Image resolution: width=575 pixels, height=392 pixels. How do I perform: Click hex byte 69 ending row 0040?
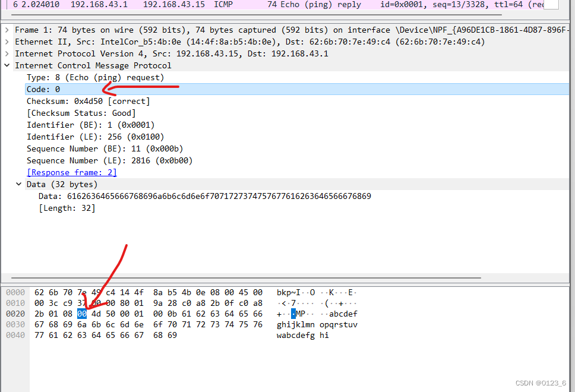point(172,335)
